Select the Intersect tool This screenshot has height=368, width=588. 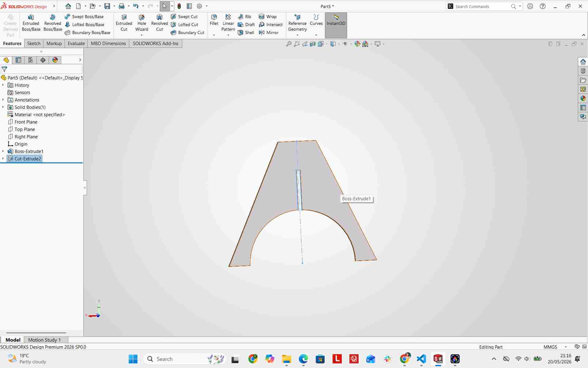pos(271,25)
